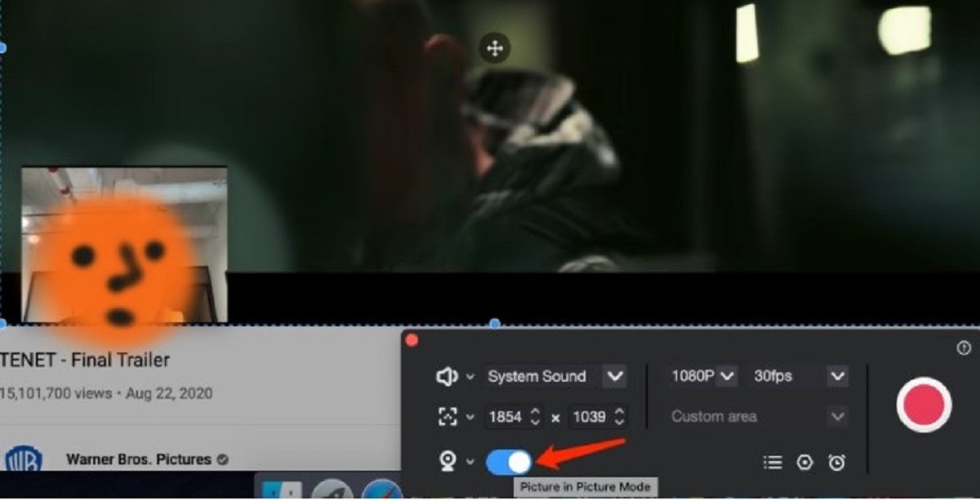980x501 pixels.
Task: Click the TENET - Final Trailer title
Action: pos(85,360)
